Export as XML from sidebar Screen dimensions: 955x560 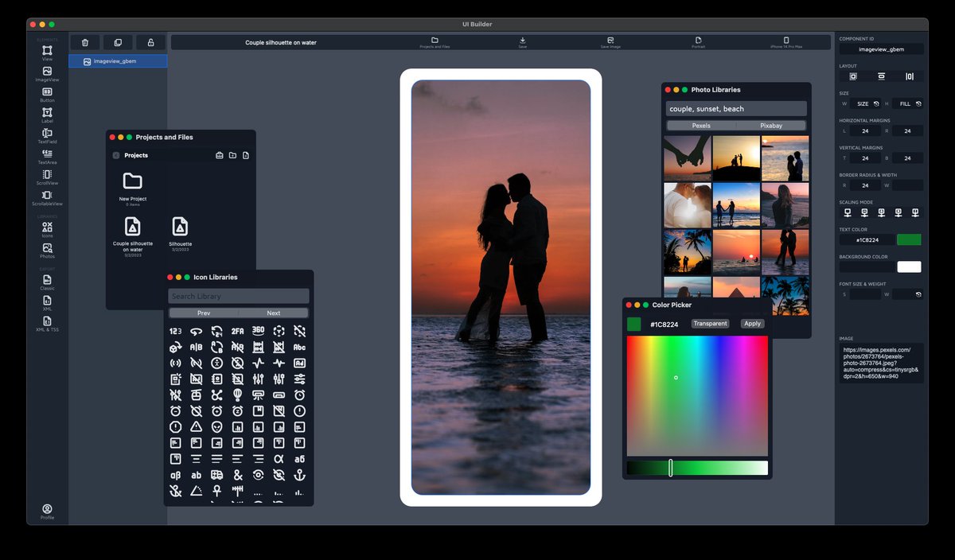[47, 303]
